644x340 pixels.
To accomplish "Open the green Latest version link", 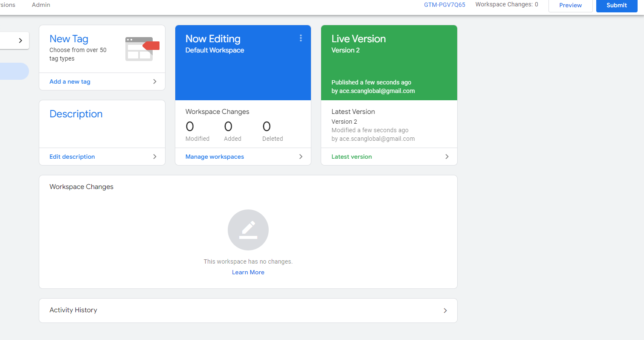I will coord(351,157).
